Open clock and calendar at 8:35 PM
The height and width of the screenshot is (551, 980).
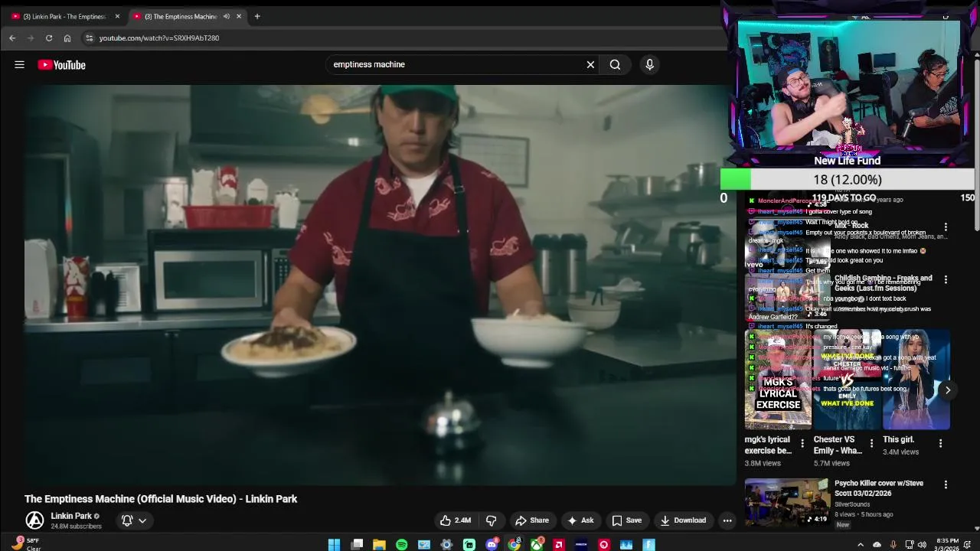click(x=947, y=544)
